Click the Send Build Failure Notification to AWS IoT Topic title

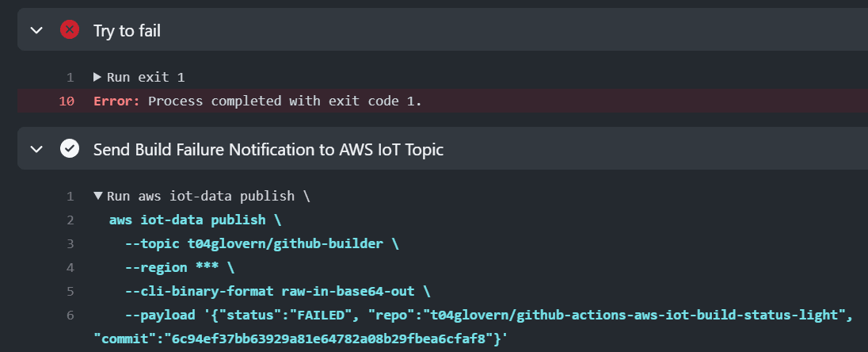tap(268, 149)
